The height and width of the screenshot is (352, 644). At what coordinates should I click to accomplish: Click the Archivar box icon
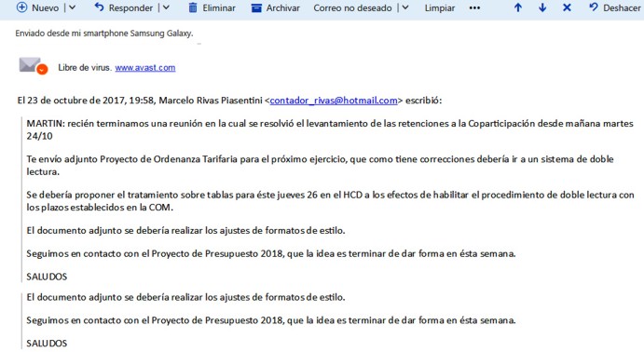point(256,7)
